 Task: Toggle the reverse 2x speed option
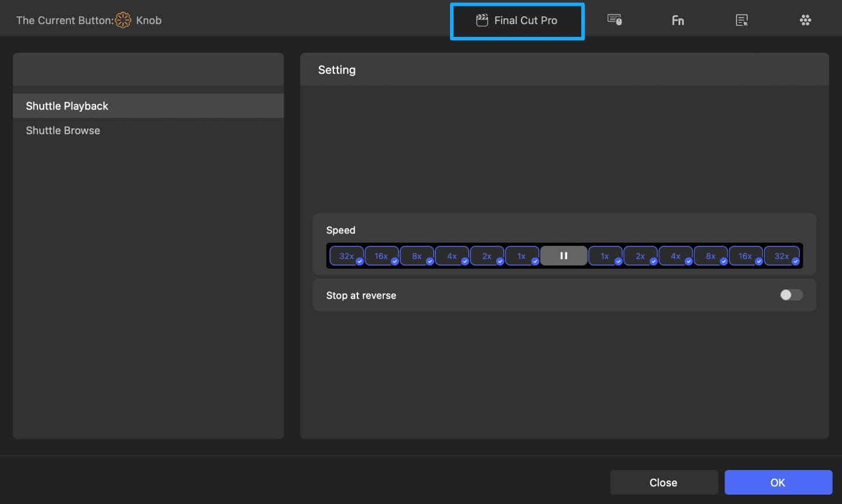487,256
